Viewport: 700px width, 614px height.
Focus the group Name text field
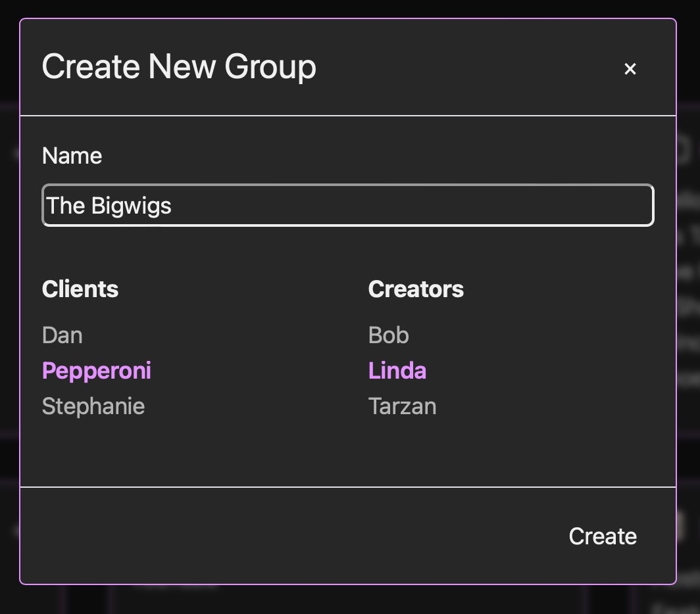pos(347,206)
